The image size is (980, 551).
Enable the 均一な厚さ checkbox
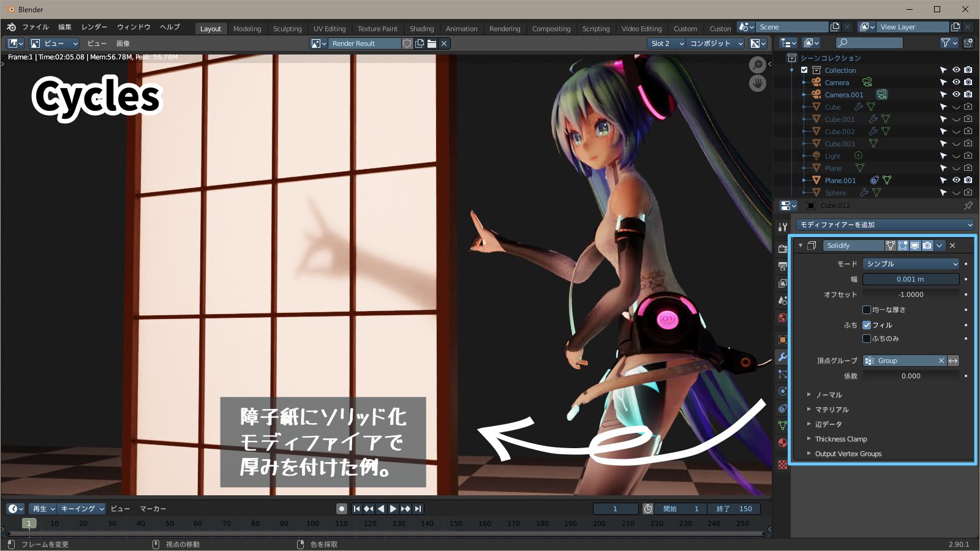pyautogui.click(x=867, y=310)
